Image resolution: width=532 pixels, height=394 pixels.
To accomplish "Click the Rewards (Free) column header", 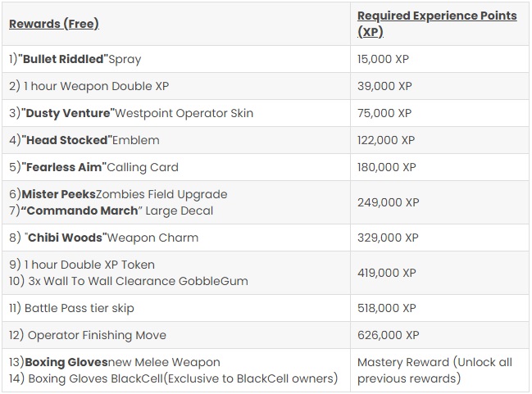I will pyautogui.click(x=54, y=24).
